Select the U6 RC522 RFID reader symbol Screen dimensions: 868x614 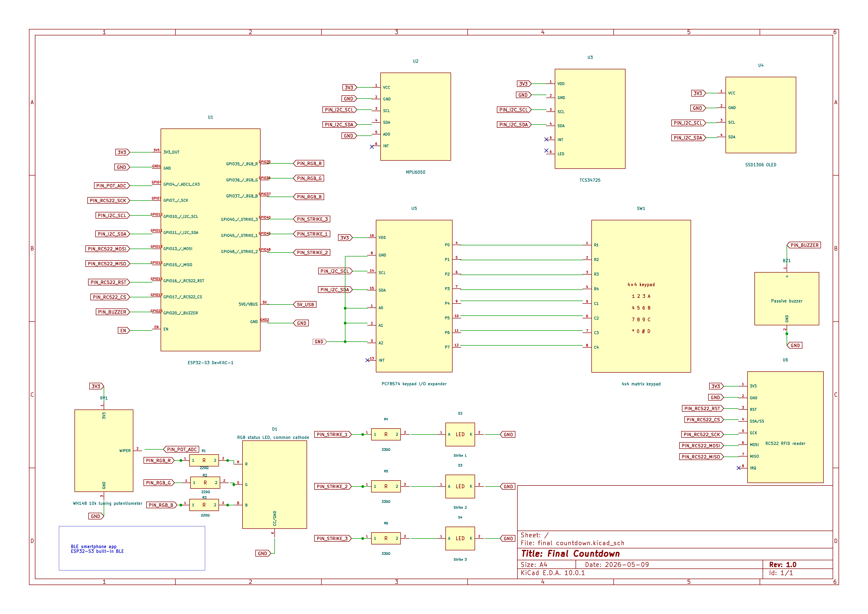pos(785,427)
